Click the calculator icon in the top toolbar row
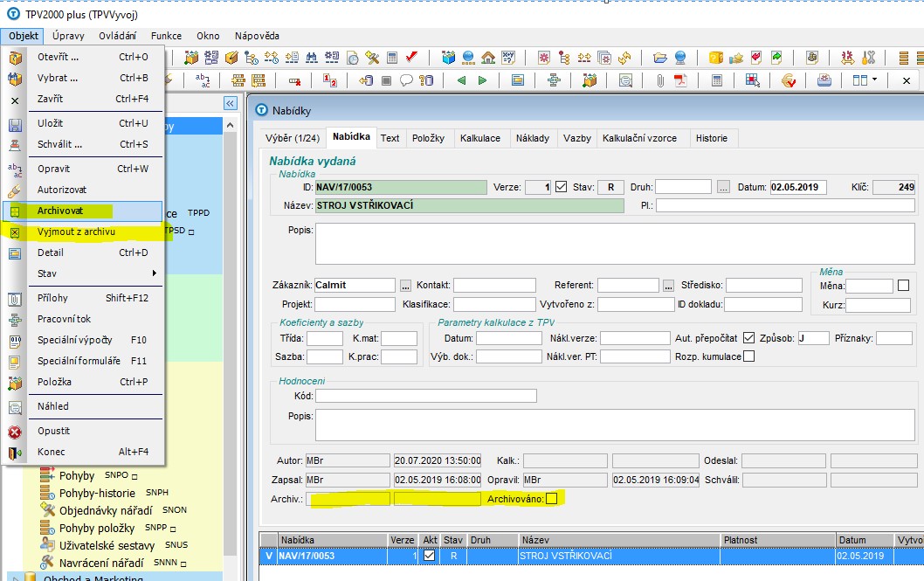This screenshot has height=581, width=924. (x=392, y=57)
